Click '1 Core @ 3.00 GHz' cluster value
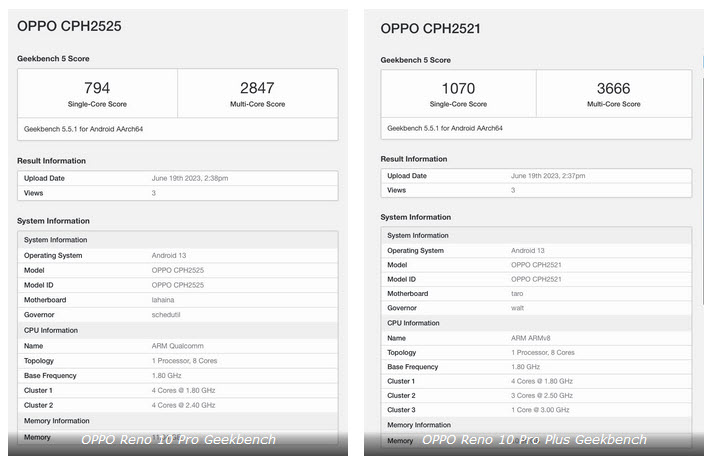 [540, 410]
